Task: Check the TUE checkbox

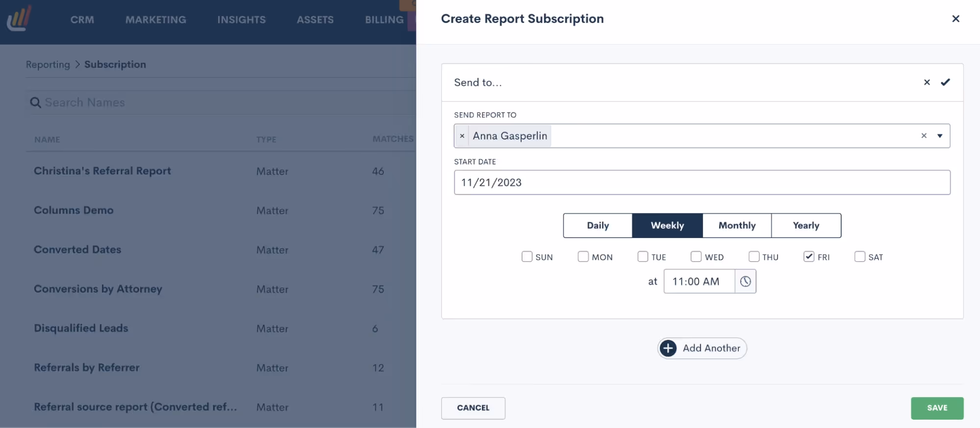Action: 643,257
